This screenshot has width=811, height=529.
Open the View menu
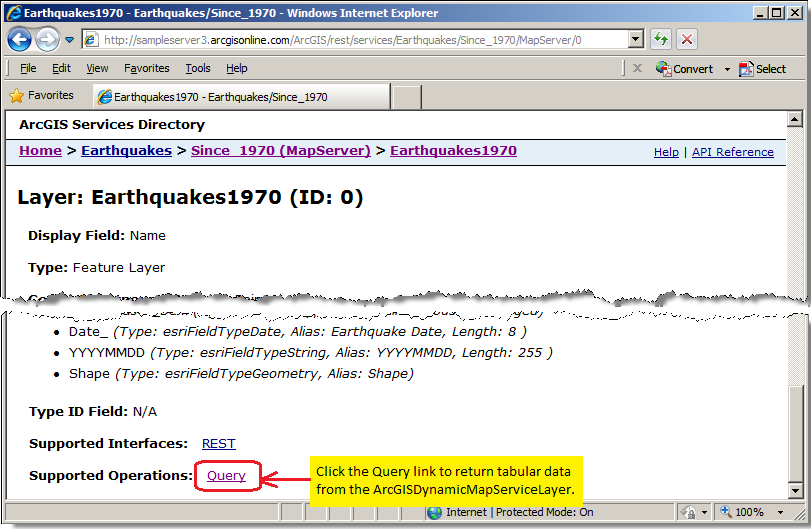click(x=97, y=68)
